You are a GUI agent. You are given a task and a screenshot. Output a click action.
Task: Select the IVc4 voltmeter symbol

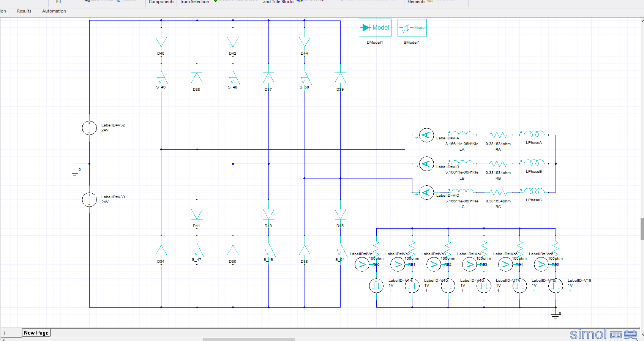pos(470,264)
